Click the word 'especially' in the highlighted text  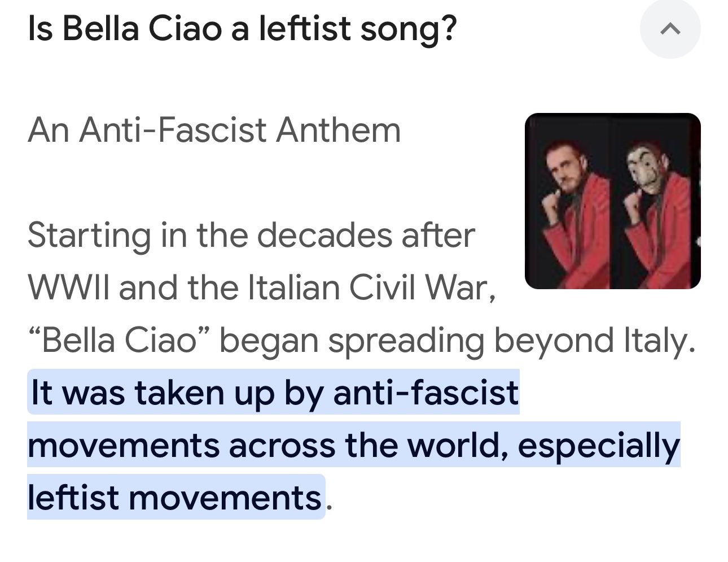pos(599,445)
